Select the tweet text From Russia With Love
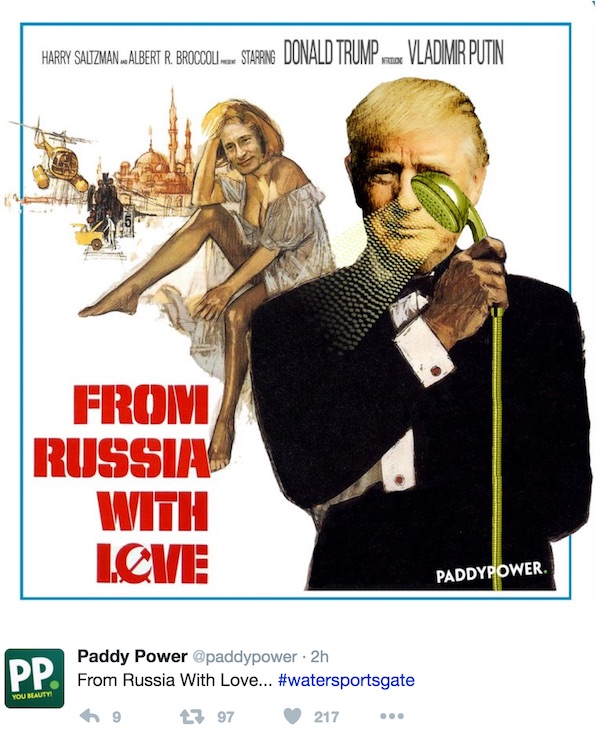600x755 pixels. coord(175,680)
